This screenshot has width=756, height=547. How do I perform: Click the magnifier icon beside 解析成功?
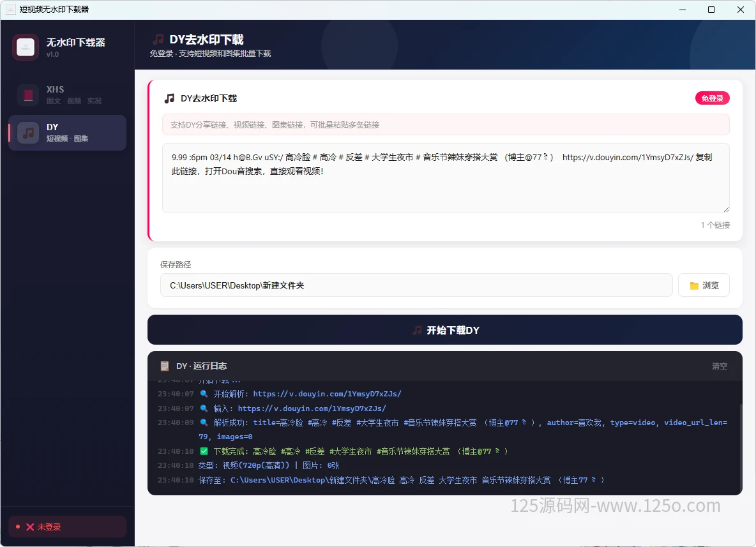tap(204, 422)
